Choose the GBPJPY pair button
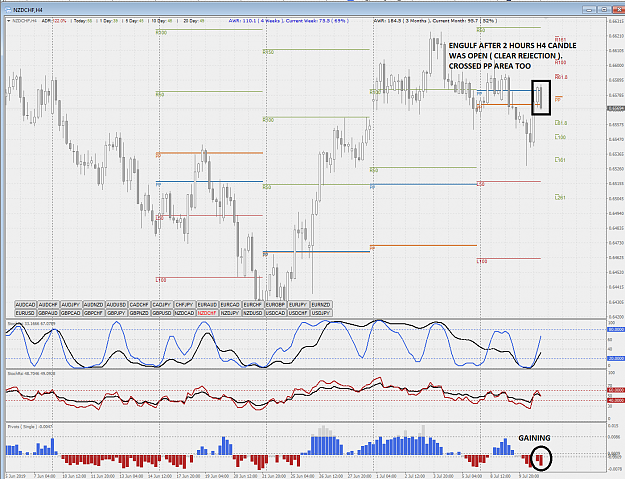The image size is (625, 479). [116, 313]
